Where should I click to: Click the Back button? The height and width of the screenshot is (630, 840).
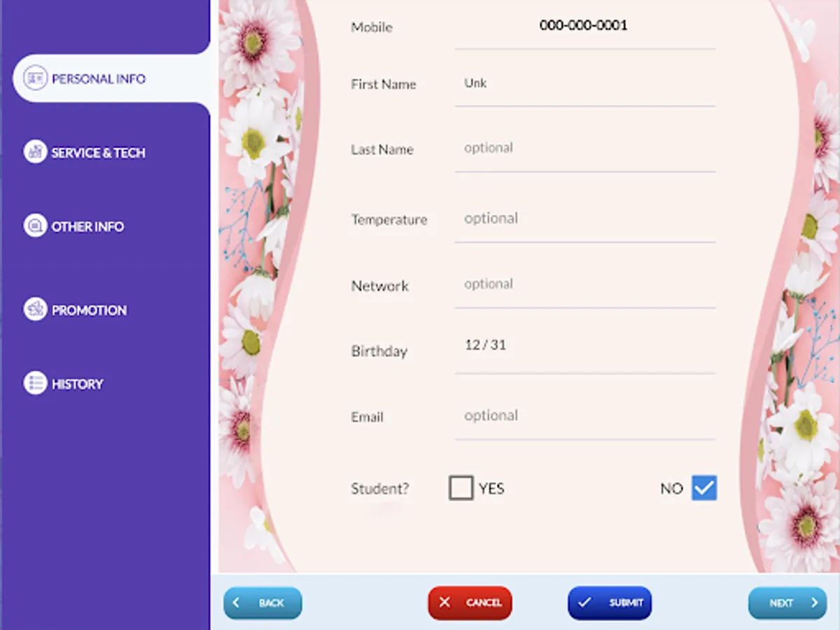263,603
